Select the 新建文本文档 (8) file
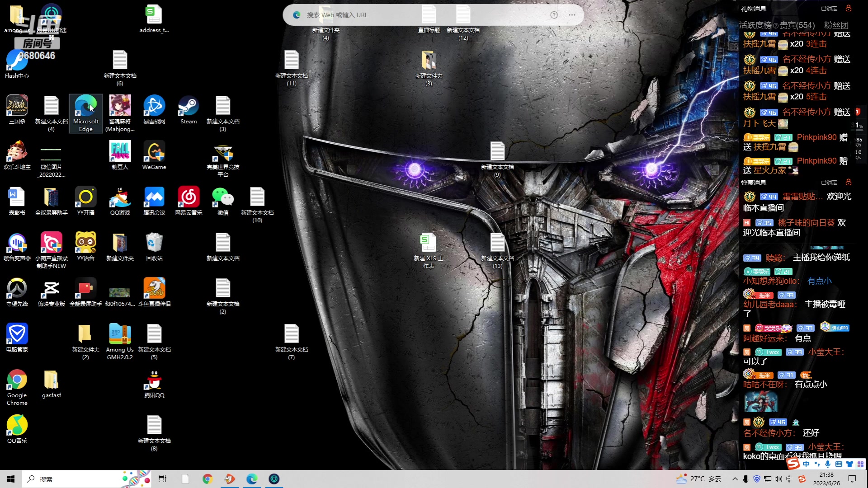This screenshot has width=868, height=488. tap(154, 433)
